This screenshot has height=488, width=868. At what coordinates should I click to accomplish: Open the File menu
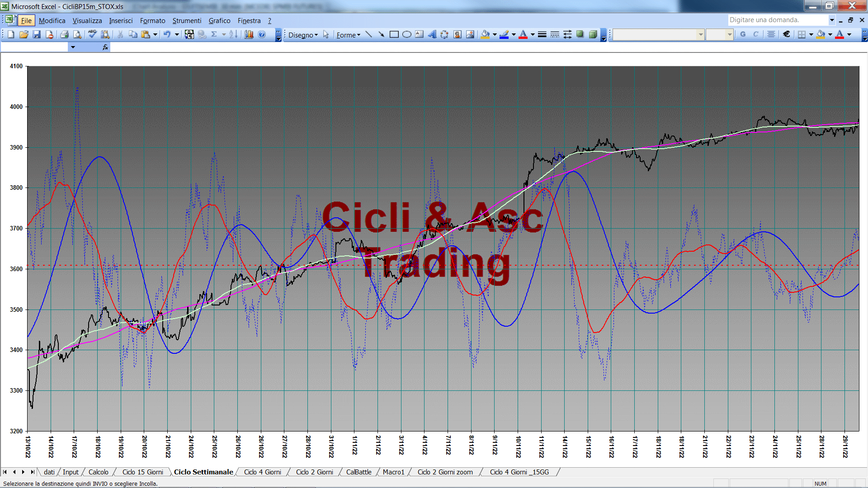click(x=26, y=20)
